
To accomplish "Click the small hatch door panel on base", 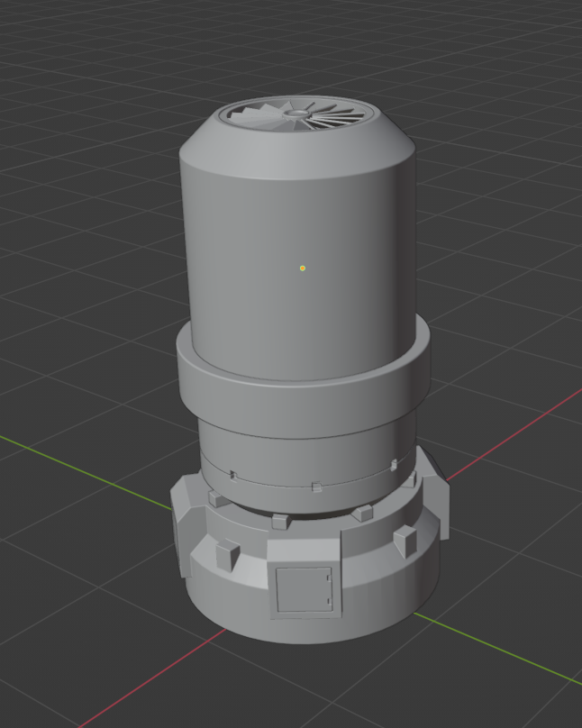I will [x=305, y=588].
